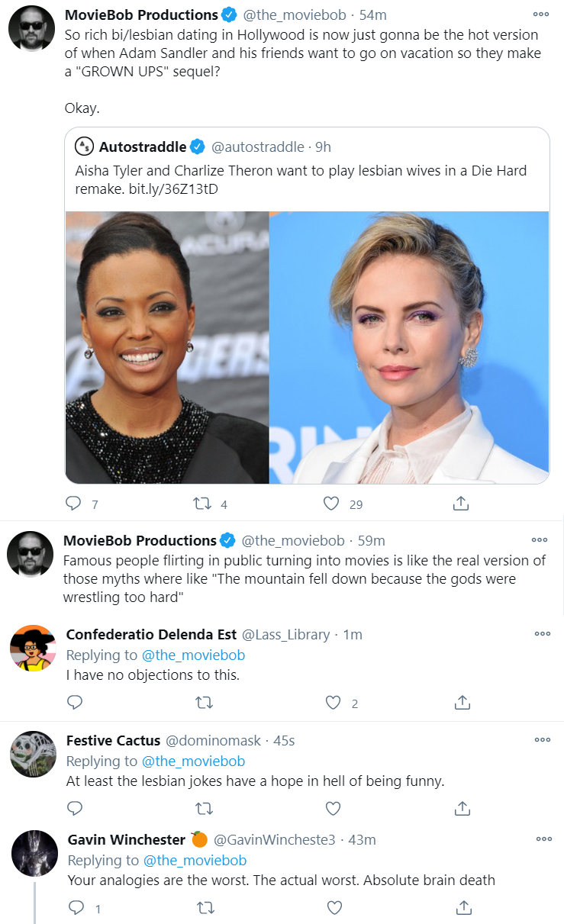Image resolution: width=564 pixels, height=924 pixels.
Task: Reply to Festive Cactus's comment
Action: point(75,808)
